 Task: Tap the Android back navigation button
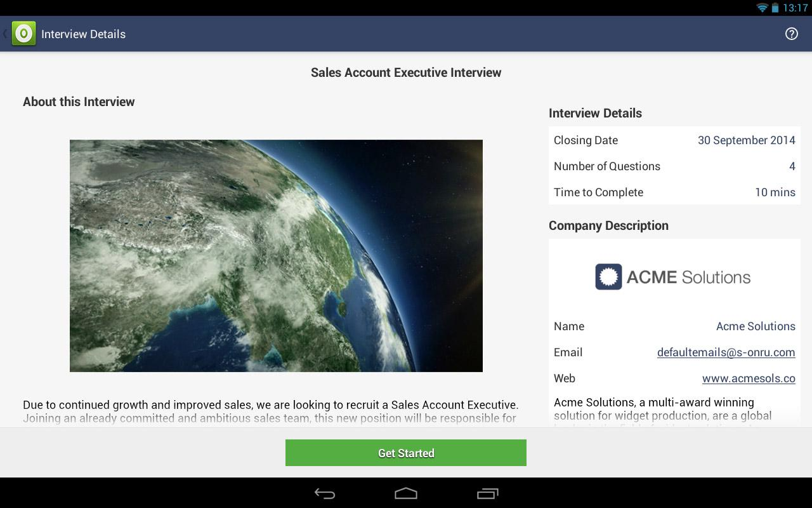coord(325,493)
